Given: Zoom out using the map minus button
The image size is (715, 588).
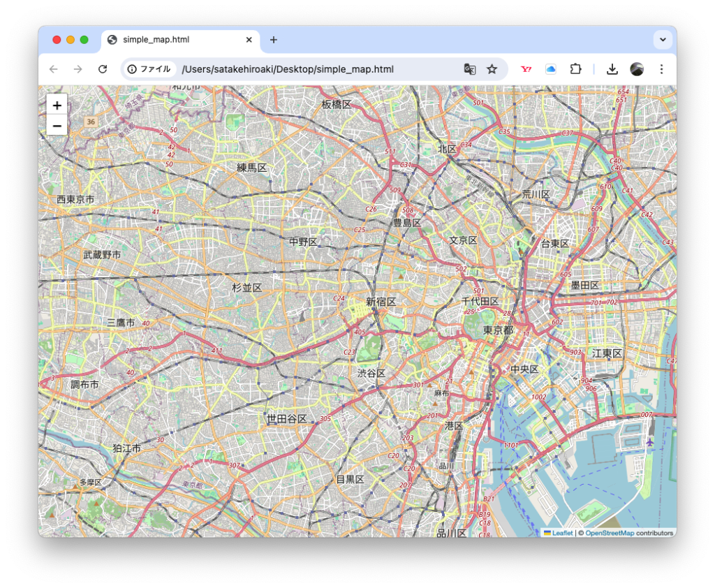Looking at the screenshot, I should coord(57,126).
